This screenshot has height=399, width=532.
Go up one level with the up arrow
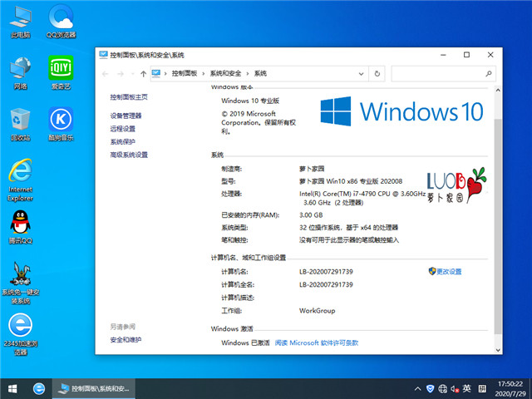coord(143,74)
